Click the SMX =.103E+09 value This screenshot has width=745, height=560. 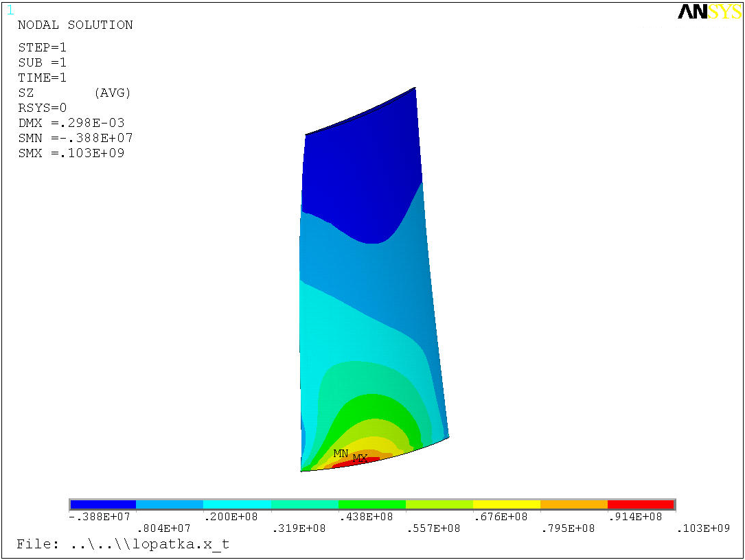pos(71,153)
